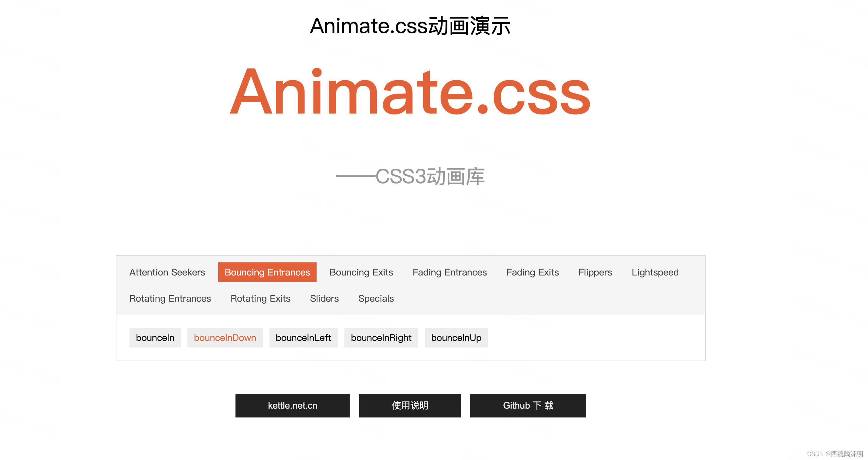Click the Github 下载 download button
This screenshot has width=868, height=460.
pyautogui.click(x=528, y=405)
